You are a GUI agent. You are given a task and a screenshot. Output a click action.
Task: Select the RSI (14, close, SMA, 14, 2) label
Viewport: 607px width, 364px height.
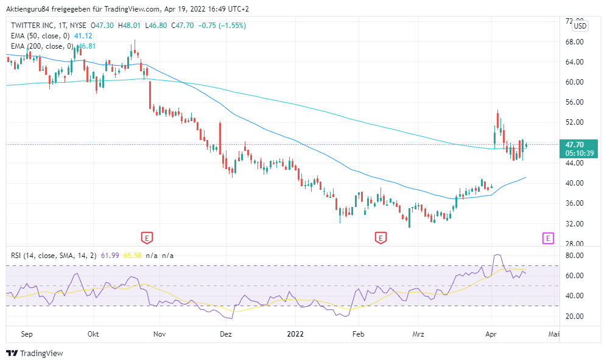click(x=54, y=256)
